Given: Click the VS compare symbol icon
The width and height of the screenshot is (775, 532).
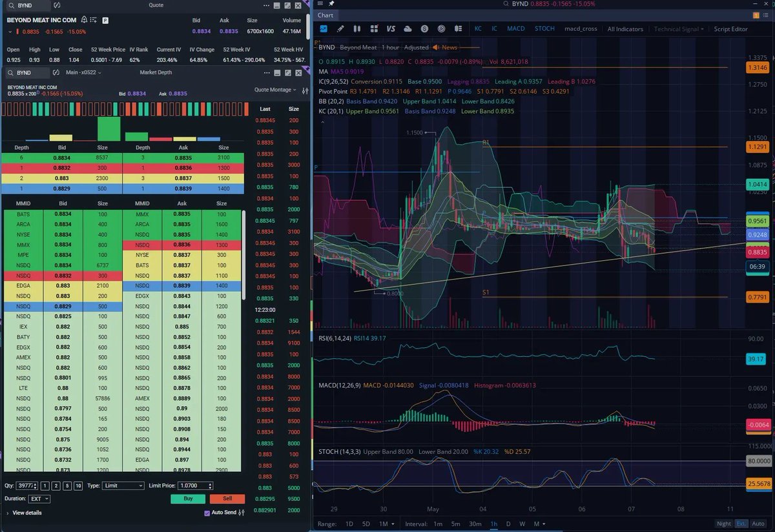Looking at the screenshot, I should [391, 29].
